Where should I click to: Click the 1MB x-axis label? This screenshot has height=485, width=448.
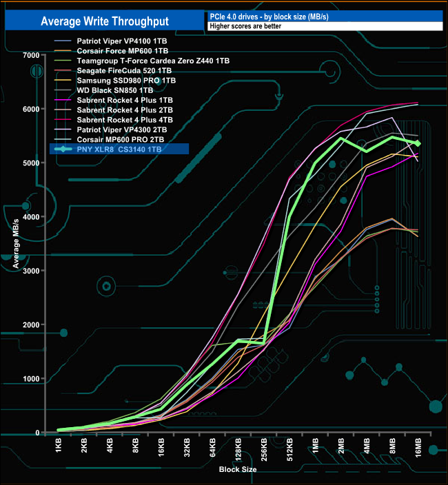click(315, 446)
